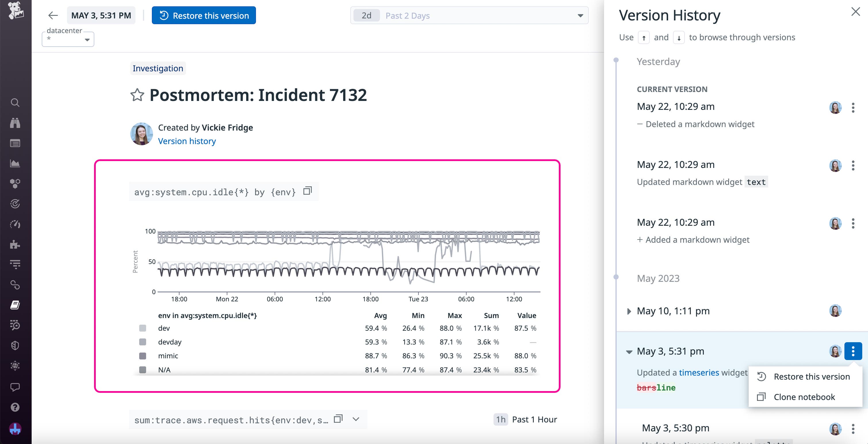Open the Integrations puzzle piece icon
Viewport: 868px width, 444px height.
[x=15, y=244]
